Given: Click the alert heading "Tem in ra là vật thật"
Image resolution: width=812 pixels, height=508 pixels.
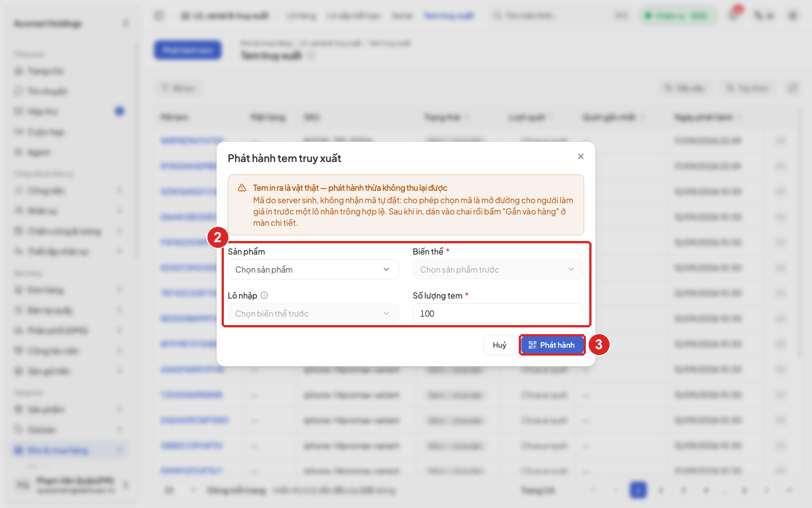Looking at the screenshot, I should tap(350, 188).
